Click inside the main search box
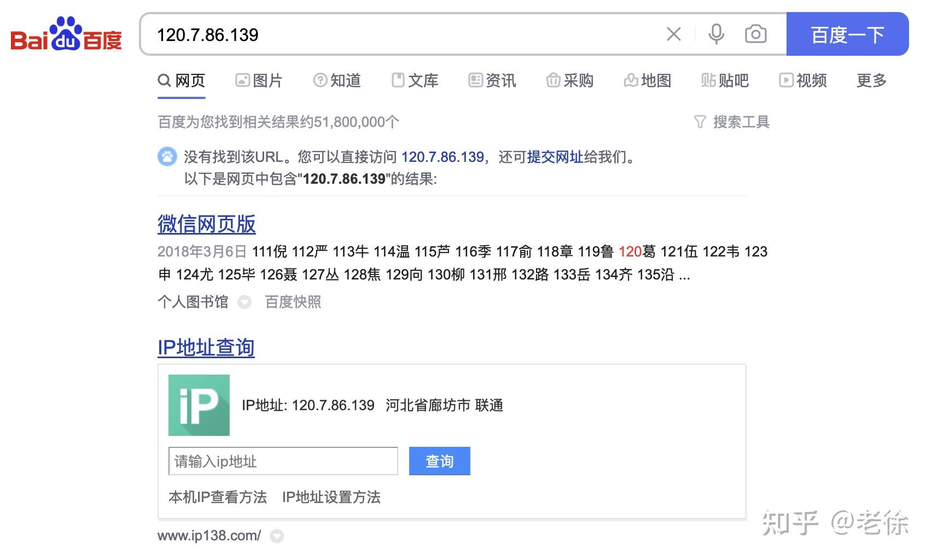 (x=383, y=34)
